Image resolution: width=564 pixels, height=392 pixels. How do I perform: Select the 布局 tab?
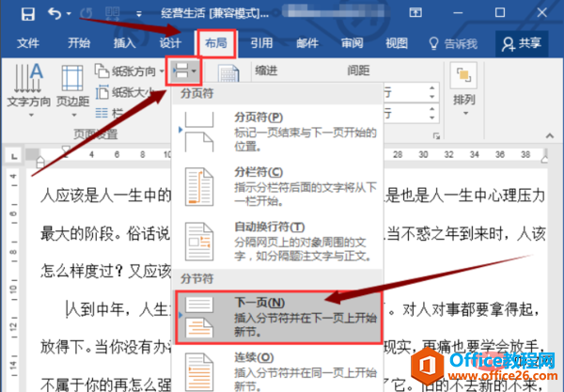(216, 43)
